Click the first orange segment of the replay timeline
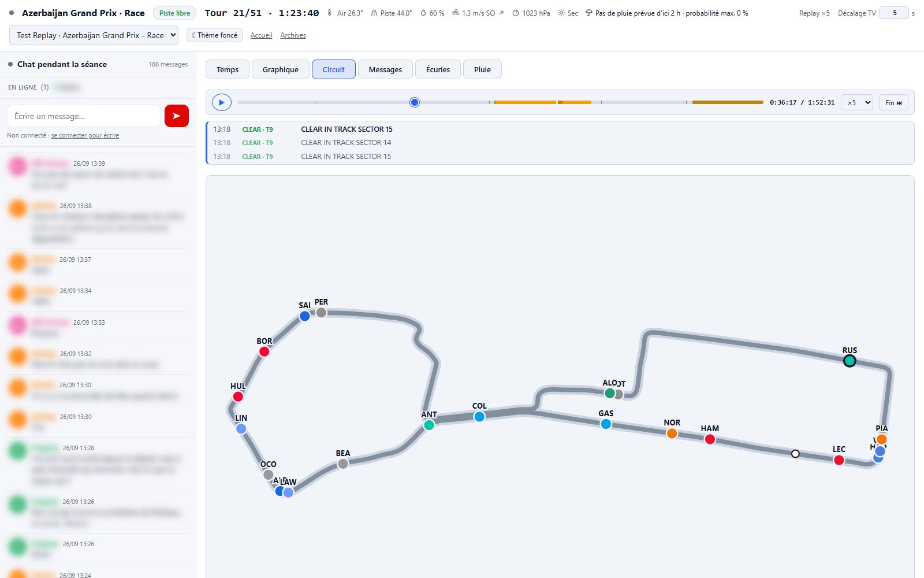Screen dimensions: 924x578 tap(525, 102)
